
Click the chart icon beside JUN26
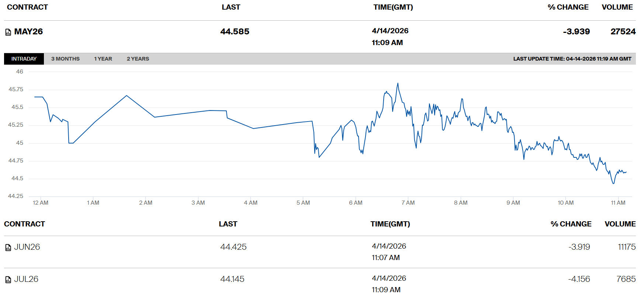[x=8, y=247]
